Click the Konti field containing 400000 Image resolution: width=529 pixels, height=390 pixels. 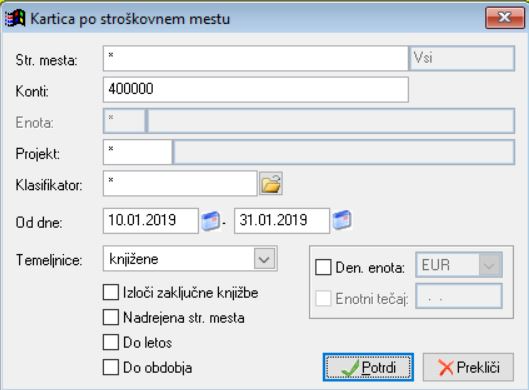tap(256, 89)
